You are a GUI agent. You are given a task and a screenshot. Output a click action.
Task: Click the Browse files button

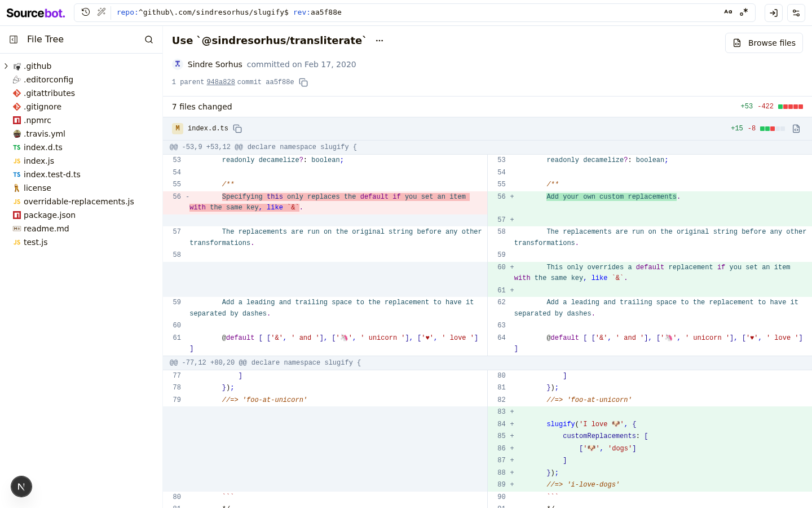coord(764,43)
